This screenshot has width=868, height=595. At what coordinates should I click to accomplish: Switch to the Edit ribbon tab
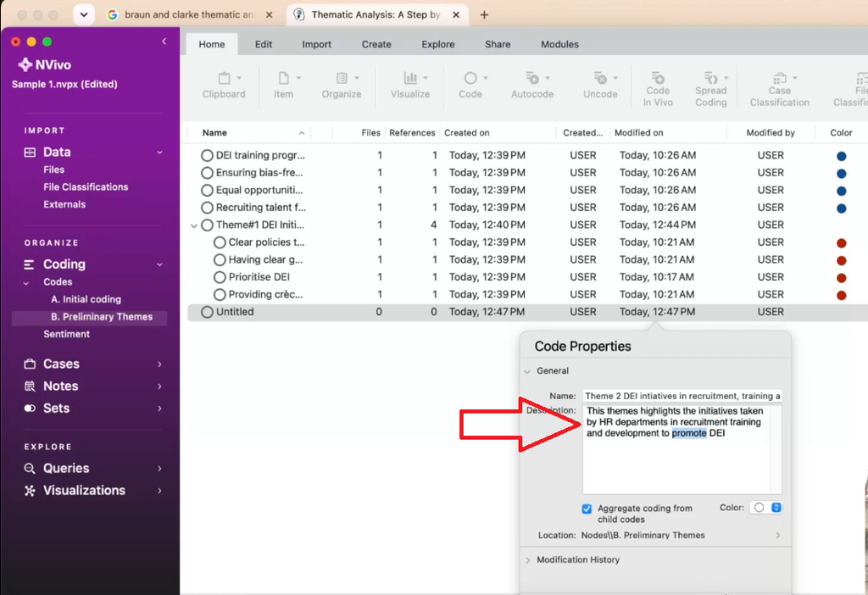pos(264,44)
